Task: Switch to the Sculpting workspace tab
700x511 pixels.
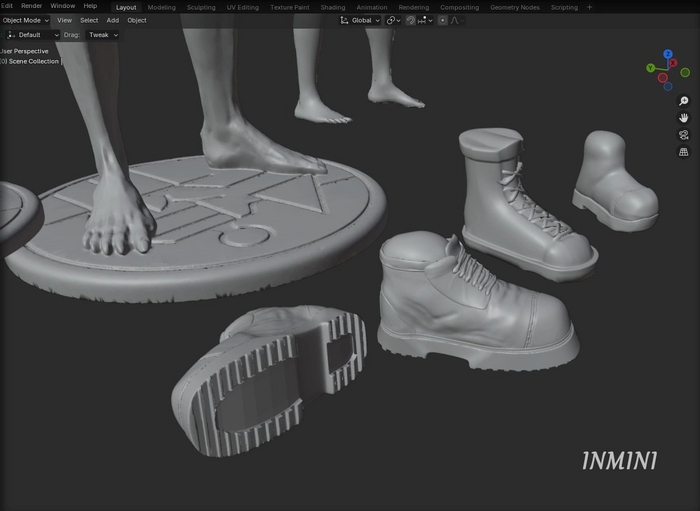Action: (202, 7)
